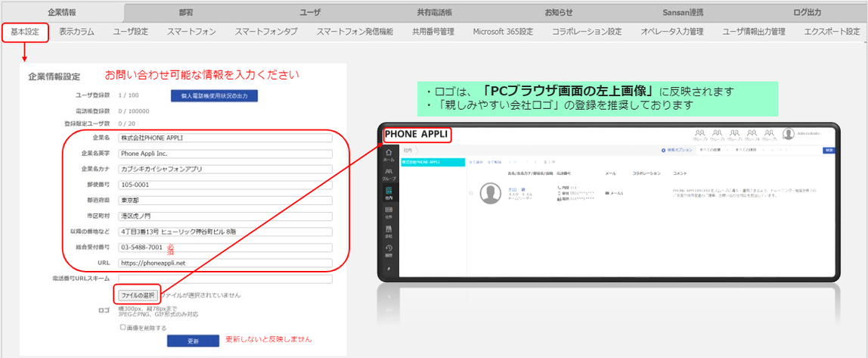Image resolution: width=868 pixels, height=358 pixels.
Task: Click the URL input field
Action: point(225,263)
